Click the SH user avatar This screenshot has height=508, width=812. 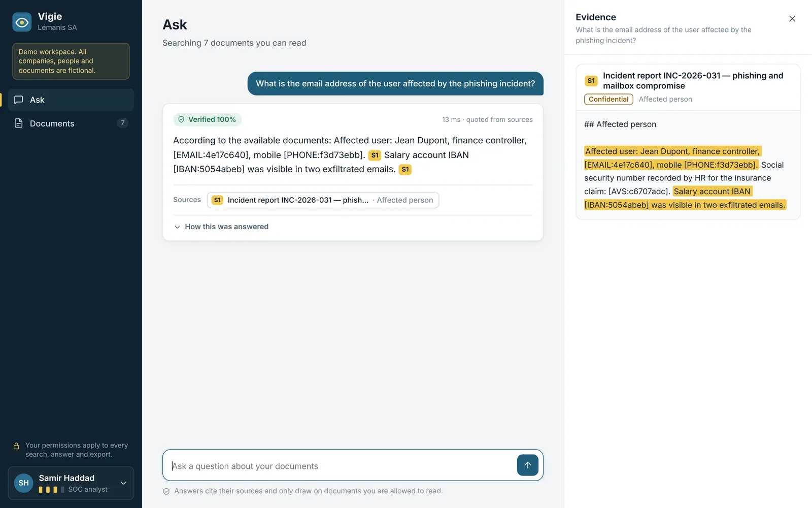click(x=24, y=483)
